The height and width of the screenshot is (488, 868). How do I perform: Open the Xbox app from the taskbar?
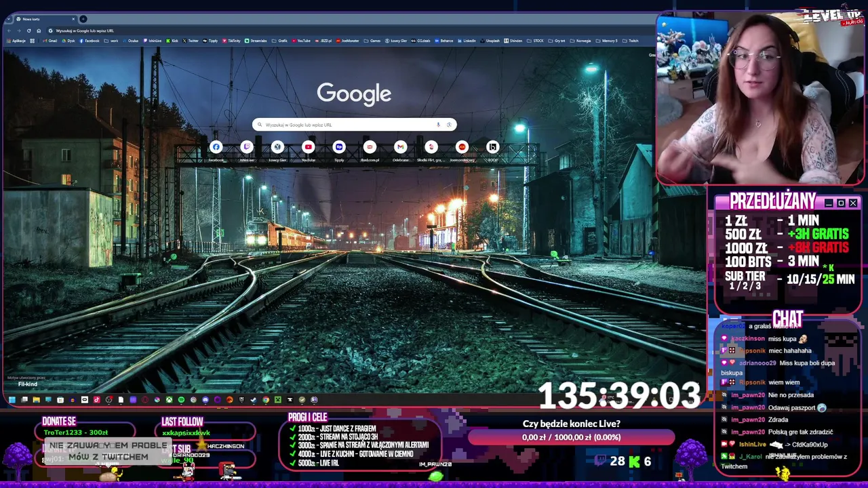169,400
